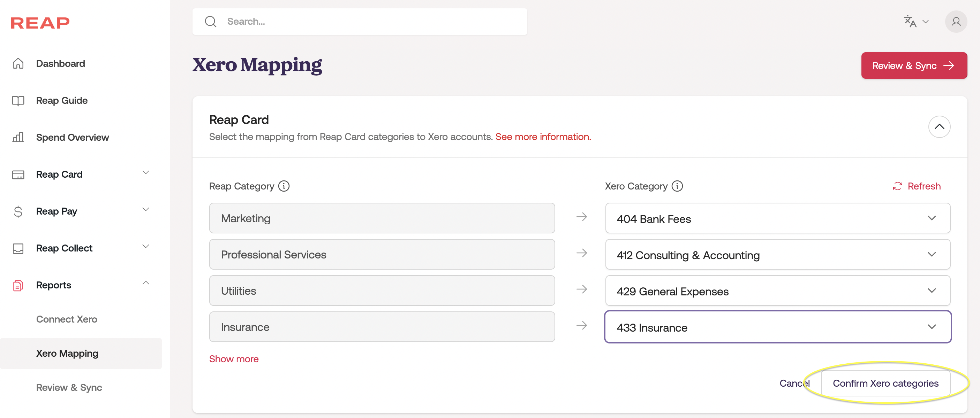
Task: Open the user profile avatar
Action: click(956, 22)
